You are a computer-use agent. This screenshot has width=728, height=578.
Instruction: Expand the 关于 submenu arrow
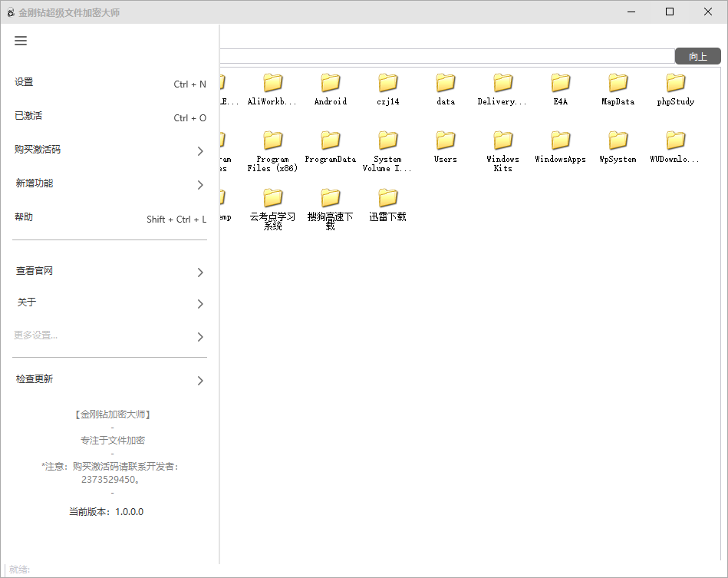click(200, 304)
